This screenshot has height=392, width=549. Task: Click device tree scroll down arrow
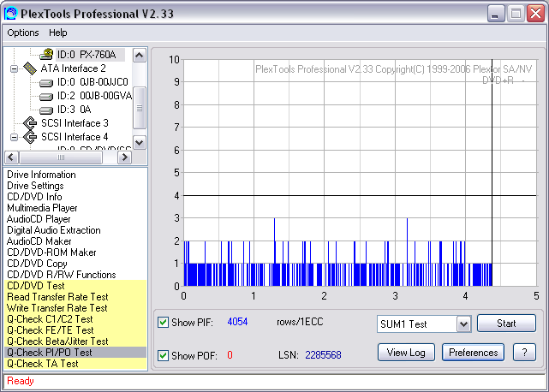coord(140,142)
